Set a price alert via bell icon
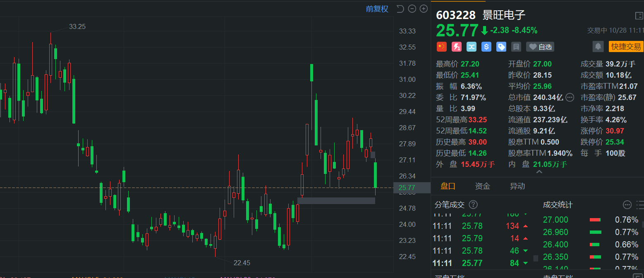Image resolution: width=644 pixels, height=278 pixels. [x=598, y=46]
